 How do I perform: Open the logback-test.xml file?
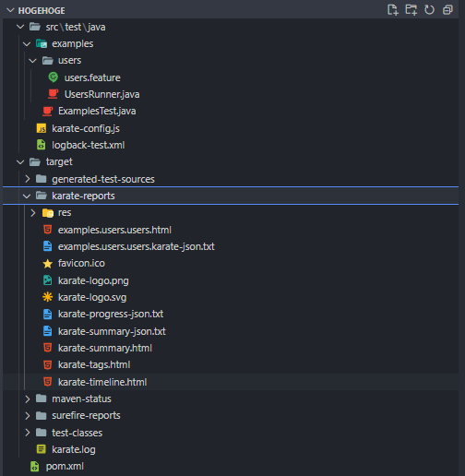pos(88,145)
